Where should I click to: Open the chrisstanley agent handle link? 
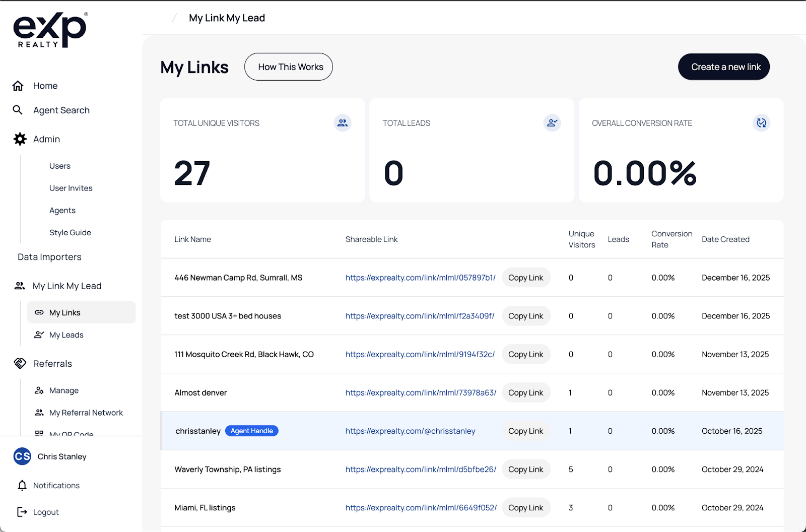410,431
